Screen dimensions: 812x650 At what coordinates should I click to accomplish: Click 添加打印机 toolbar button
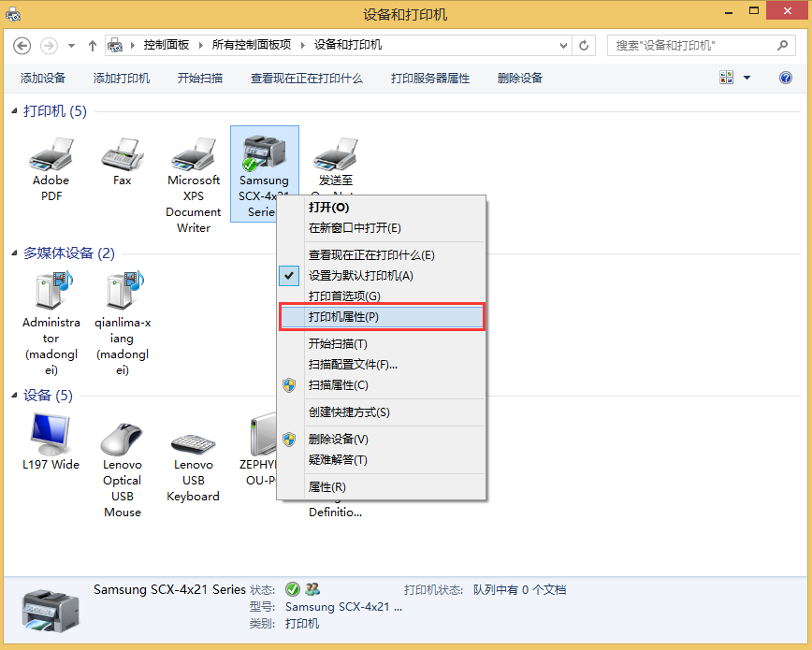click(122, 79)
